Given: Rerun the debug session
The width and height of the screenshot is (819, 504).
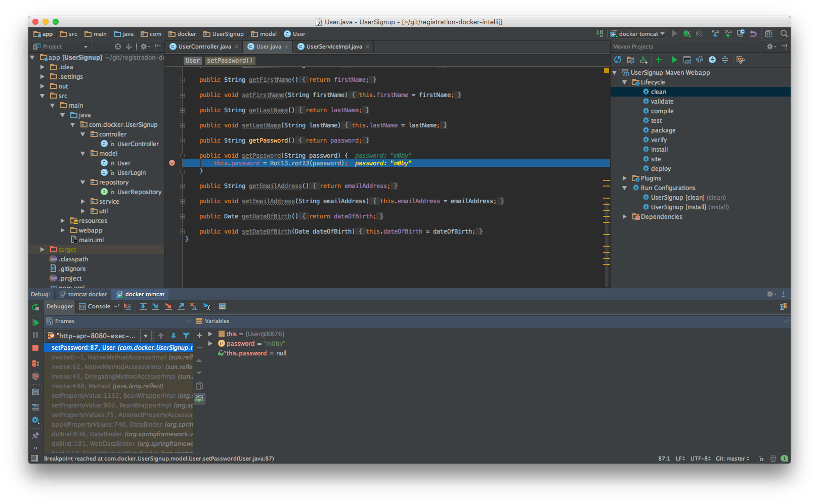Looking at the screenshot, I should click(x=35, y=307).
